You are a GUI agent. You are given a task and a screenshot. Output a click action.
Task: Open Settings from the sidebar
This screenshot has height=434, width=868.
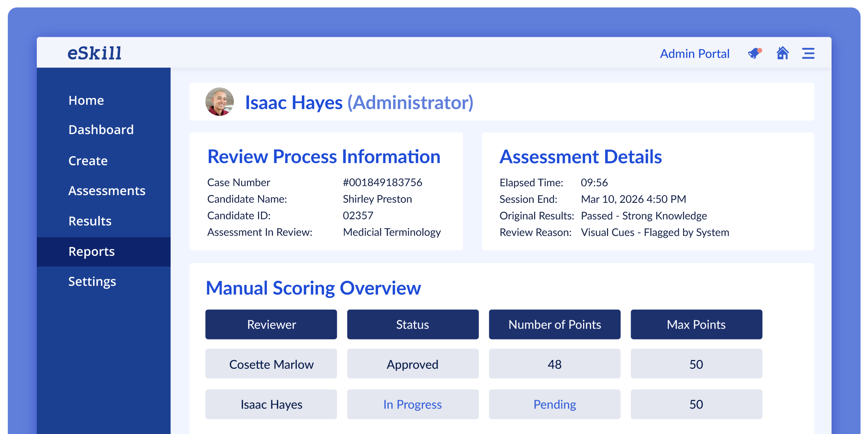point(92,282)
